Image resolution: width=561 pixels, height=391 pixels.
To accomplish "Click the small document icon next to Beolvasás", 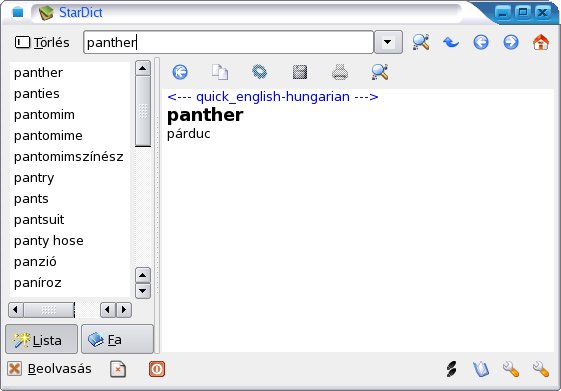I will coord(118,369).
